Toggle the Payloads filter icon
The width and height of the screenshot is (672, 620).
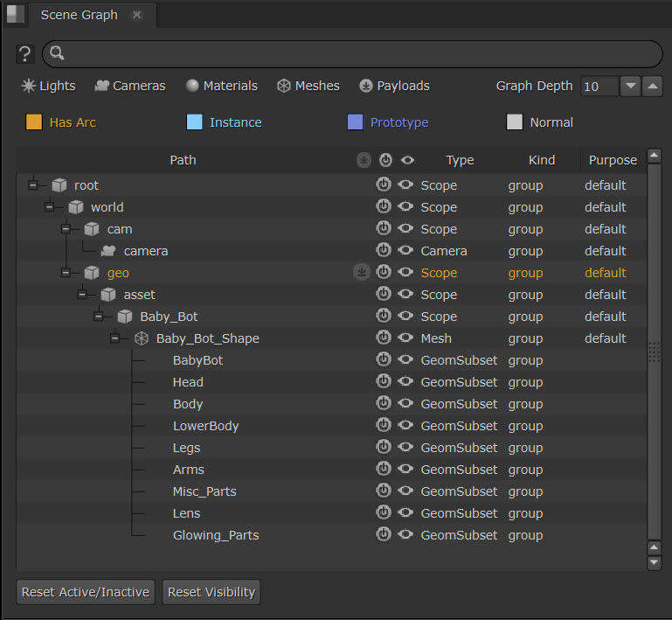pos(366,86)
